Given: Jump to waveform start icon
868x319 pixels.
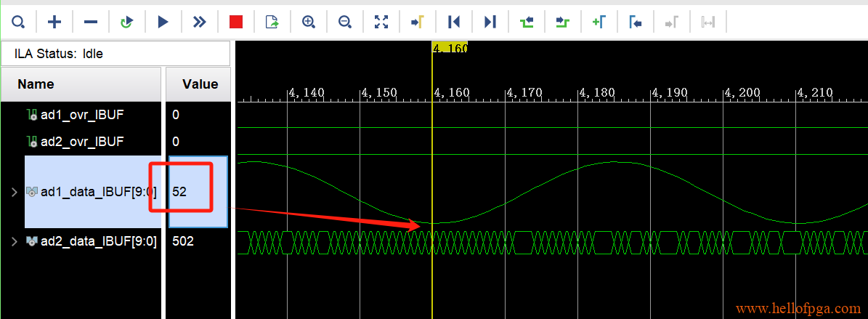Looking at the screenshot, I should tap(454, 22).
